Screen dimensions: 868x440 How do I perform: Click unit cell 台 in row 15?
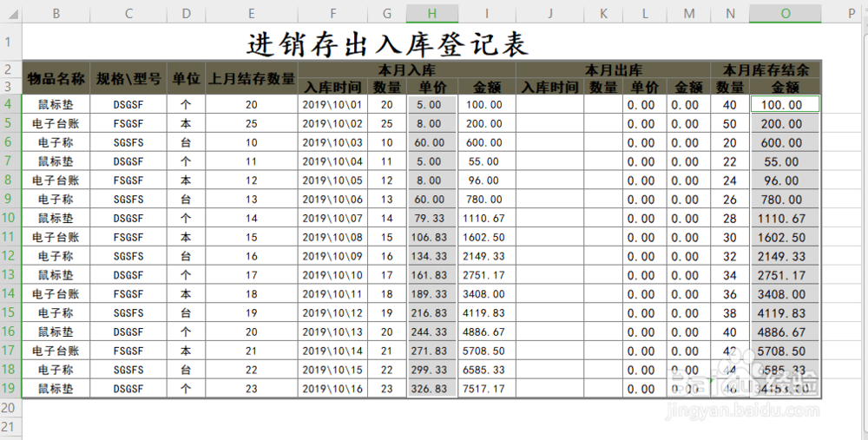click(x=186, y=312)
